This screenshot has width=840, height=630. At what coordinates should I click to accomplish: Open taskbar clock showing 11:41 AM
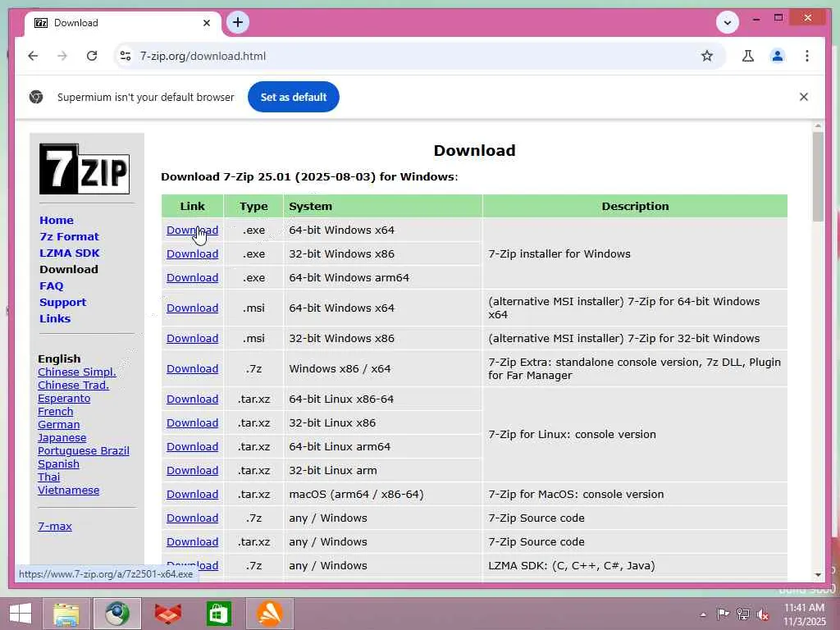pos(804,614)
